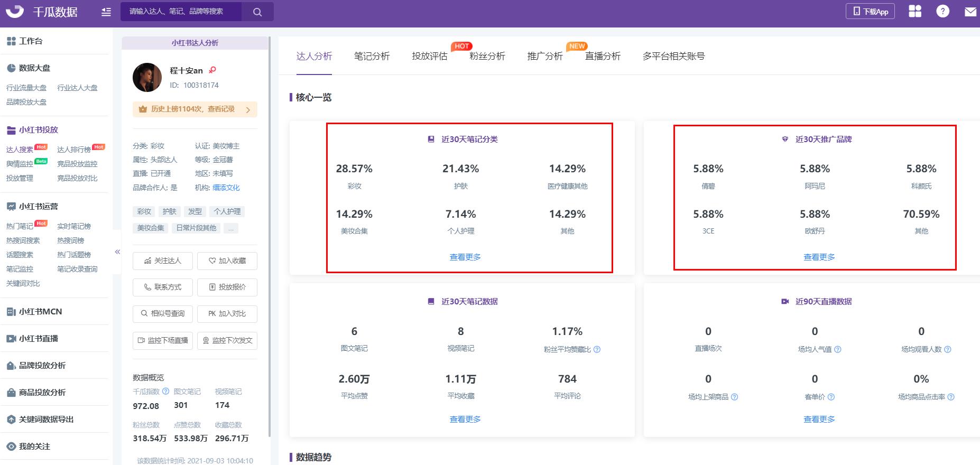Click the 场均上架商品 help icon
The height and width of the screenshot is (465, 980).
pyautogui.click(x=734, y=397)
